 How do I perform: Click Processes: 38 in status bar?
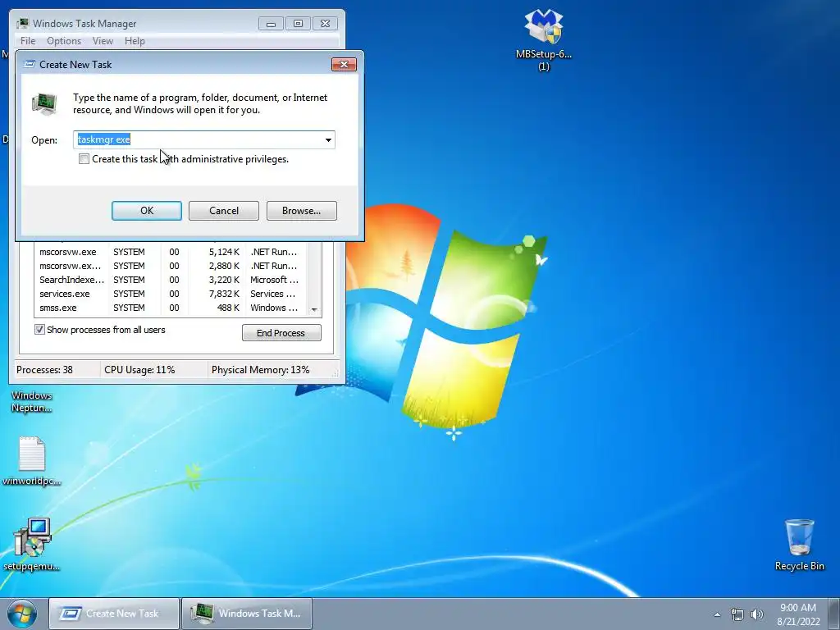(44, 370)
